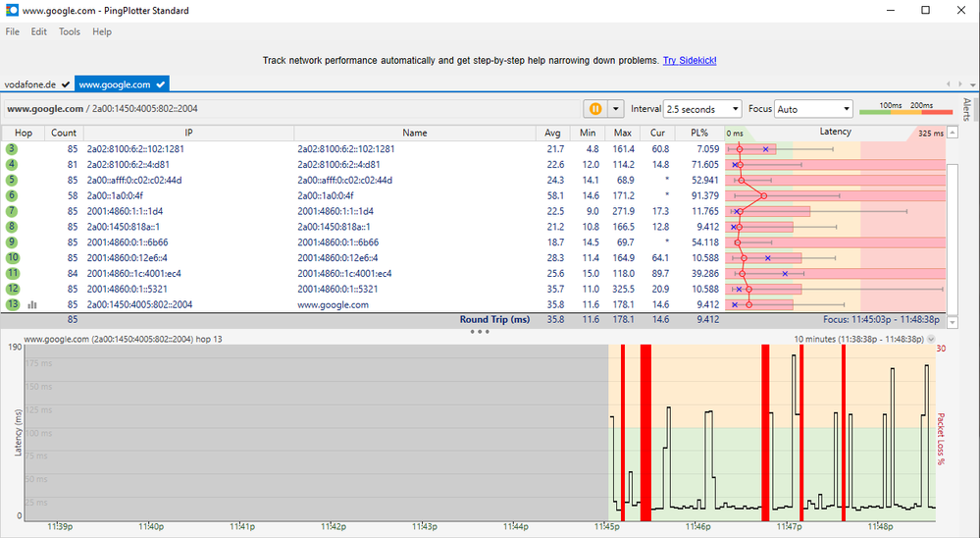
Task: Click the hop 4 green circle icon
Action: pos(11,165)
